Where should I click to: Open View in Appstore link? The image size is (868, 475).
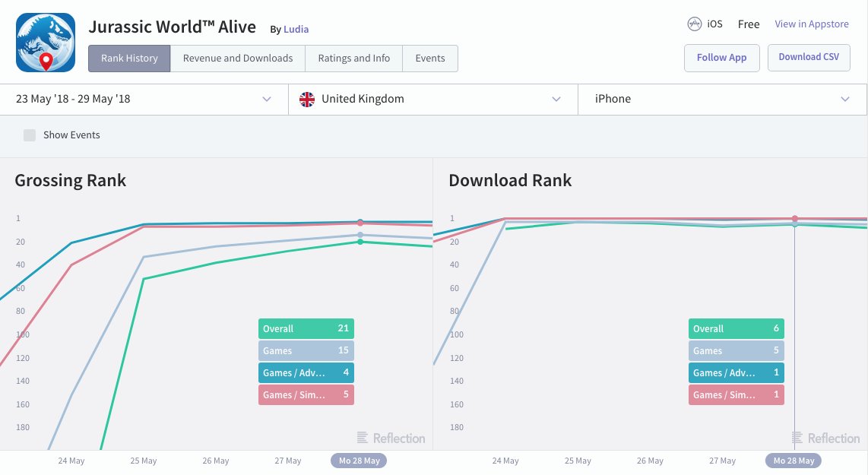[812, 24]
